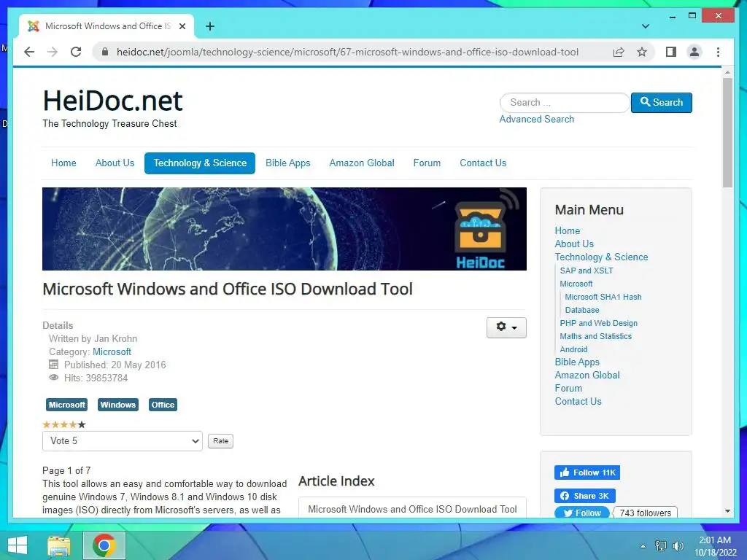Open a new tab with plus icon
Image resolution: width=747 pixels, height=560 pixels.
pos(209,26)
